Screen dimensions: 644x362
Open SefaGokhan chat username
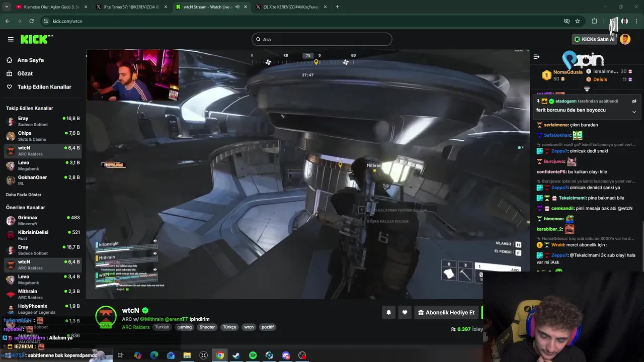coord(557,135)
